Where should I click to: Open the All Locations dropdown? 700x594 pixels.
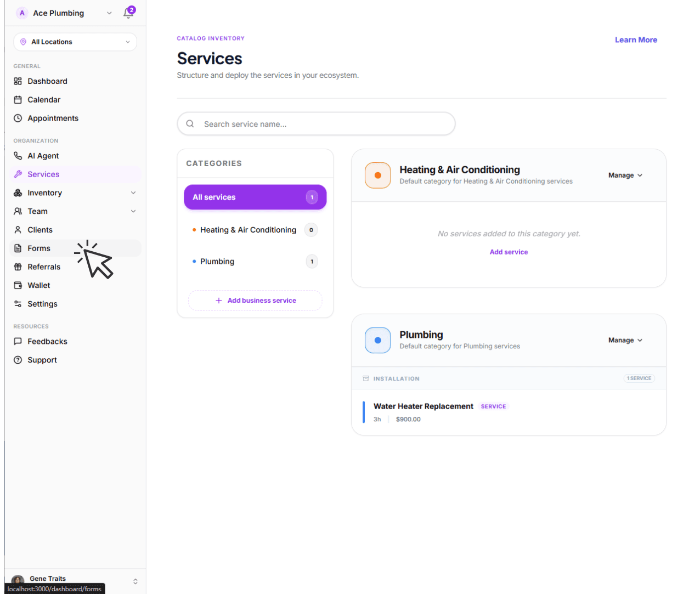(75, 42)
